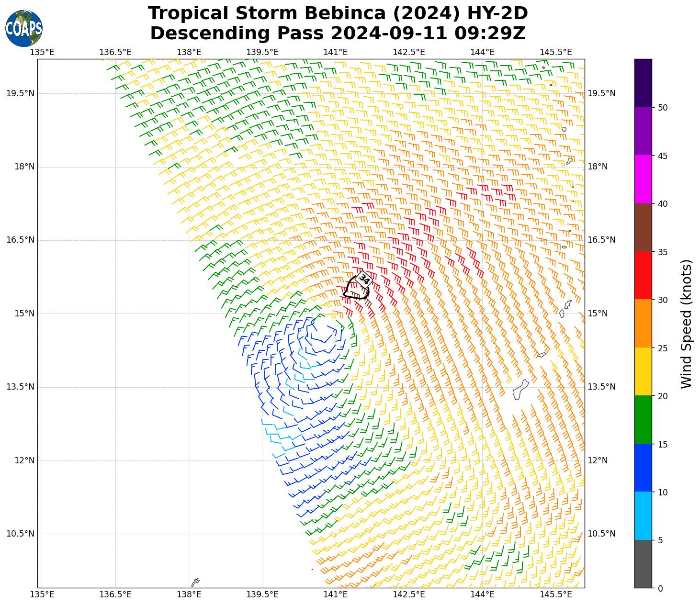The height and width of the screenshot is (605, 700).
Task: Click the 34-knot contour label
Action: coord(364,280)
